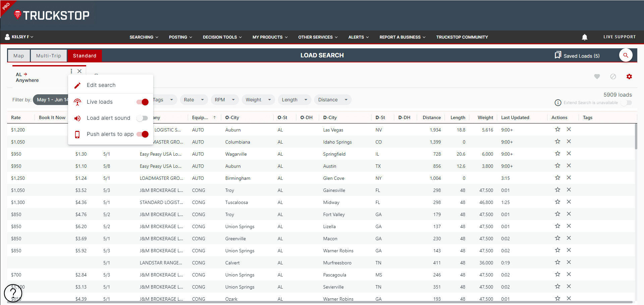Expand the Posting menu
This screenshot has height=305, width=644.
[180, 37]
